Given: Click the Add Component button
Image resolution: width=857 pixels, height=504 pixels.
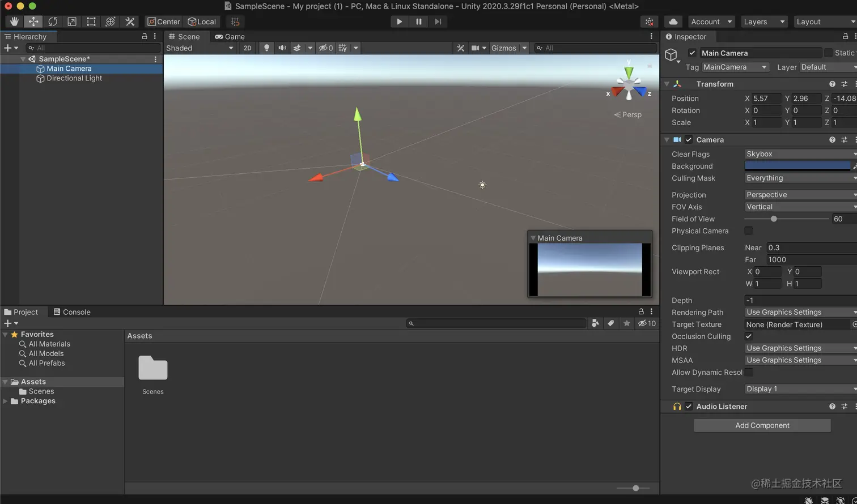Looking at the screenshot, I should click(762, 425).
